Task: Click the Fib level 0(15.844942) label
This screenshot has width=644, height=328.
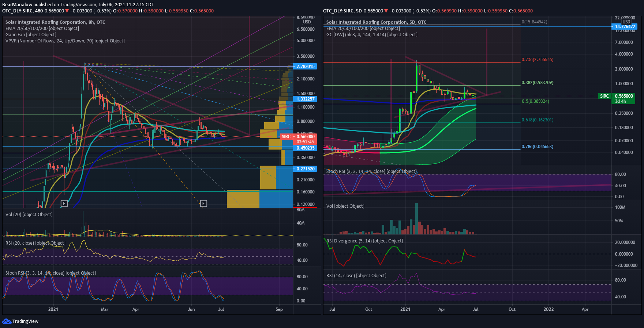Action: tap(534, 22)
